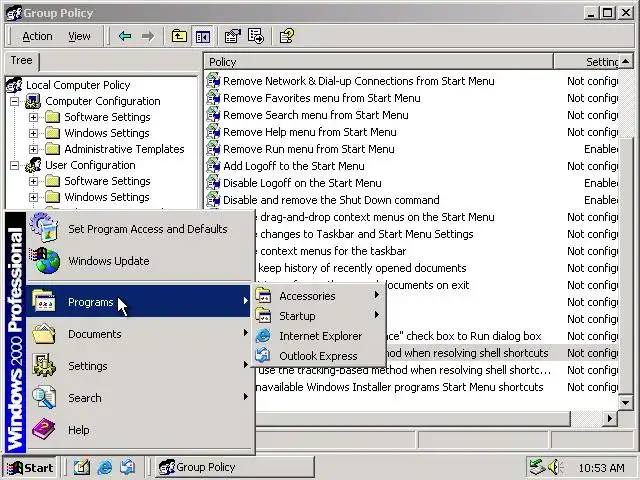Click the User Configuration icon in tree
Image resolution: width=640 pixels, height=480 pixels.
pos(33,165)
